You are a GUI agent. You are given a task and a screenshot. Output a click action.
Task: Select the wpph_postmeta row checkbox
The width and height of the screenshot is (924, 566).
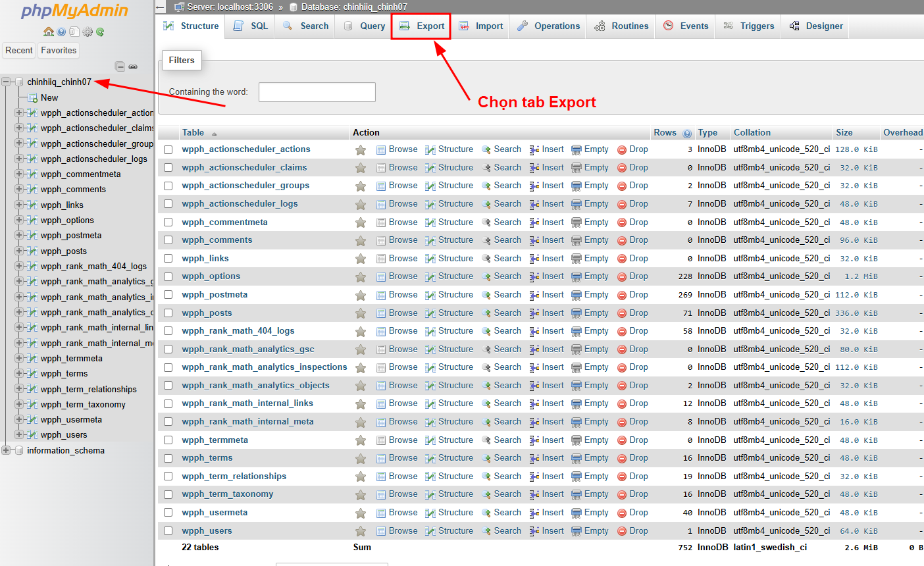coord(168,295)
